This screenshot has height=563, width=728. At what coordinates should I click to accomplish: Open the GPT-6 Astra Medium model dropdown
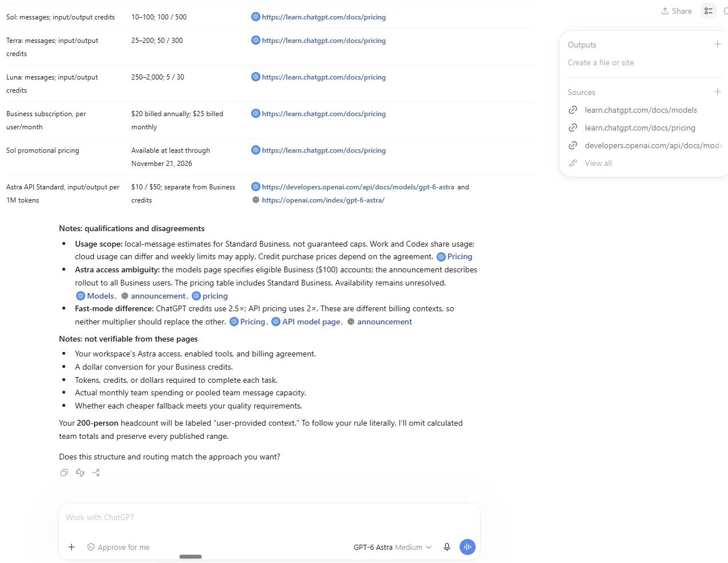(393, 547)
